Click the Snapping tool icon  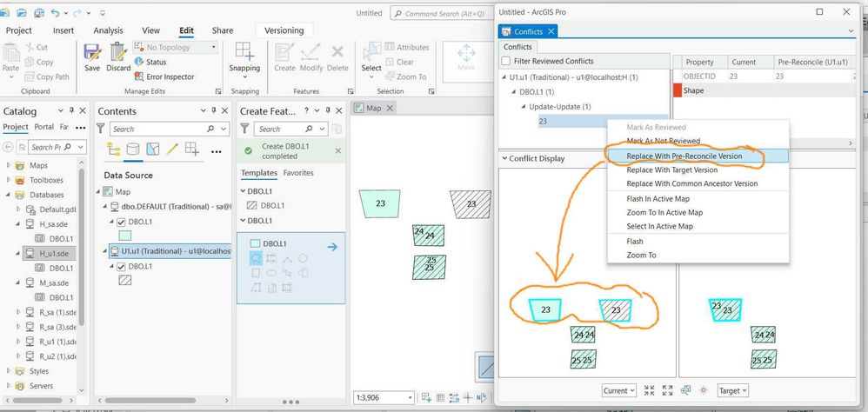coord(244,51)
